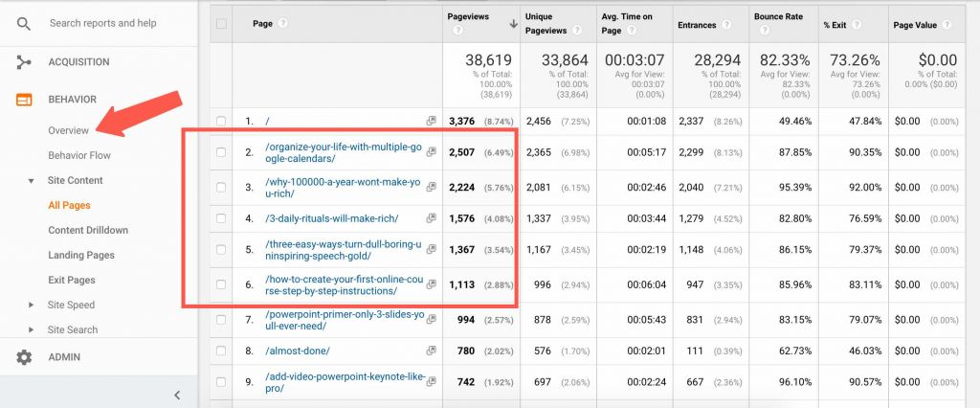This screenshot has height=408, width=980.
Task: Open the Behavior Overview report
Action: (x=68, y=130)
